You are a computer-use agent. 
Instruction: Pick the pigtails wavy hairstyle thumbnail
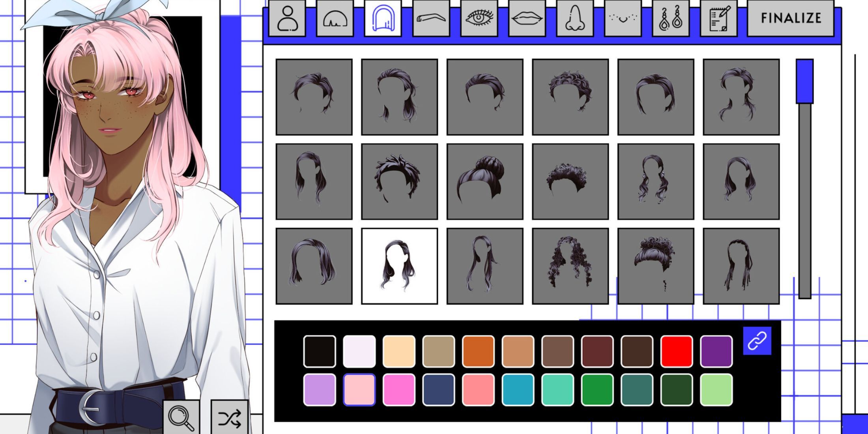click(x=655, y=181)
